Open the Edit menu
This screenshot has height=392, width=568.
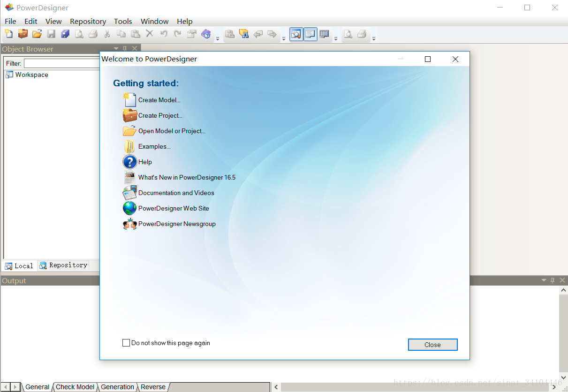coord(31,21)
